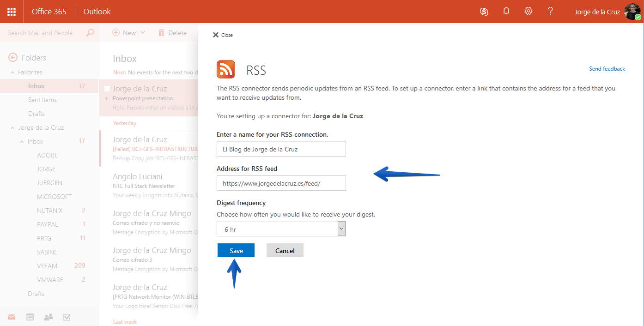Open the New item dropdown arrow

pos(142,33)
